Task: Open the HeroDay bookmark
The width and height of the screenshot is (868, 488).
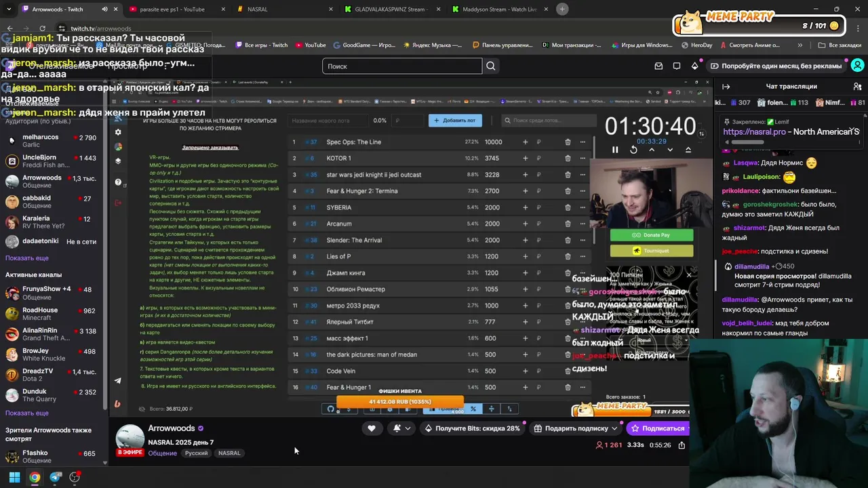Action: click(x=696, y=45)
